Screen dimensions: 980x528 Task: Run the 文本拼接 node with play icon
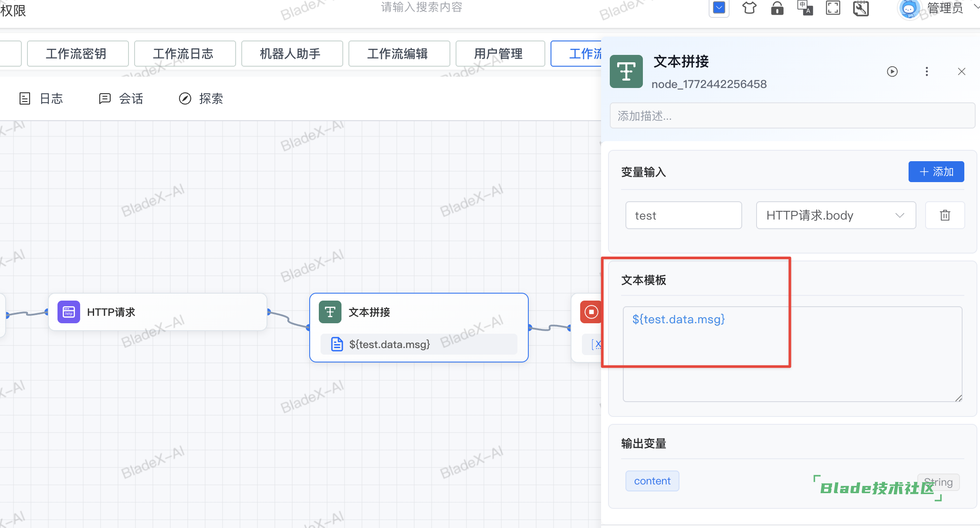tap(892, 71)
